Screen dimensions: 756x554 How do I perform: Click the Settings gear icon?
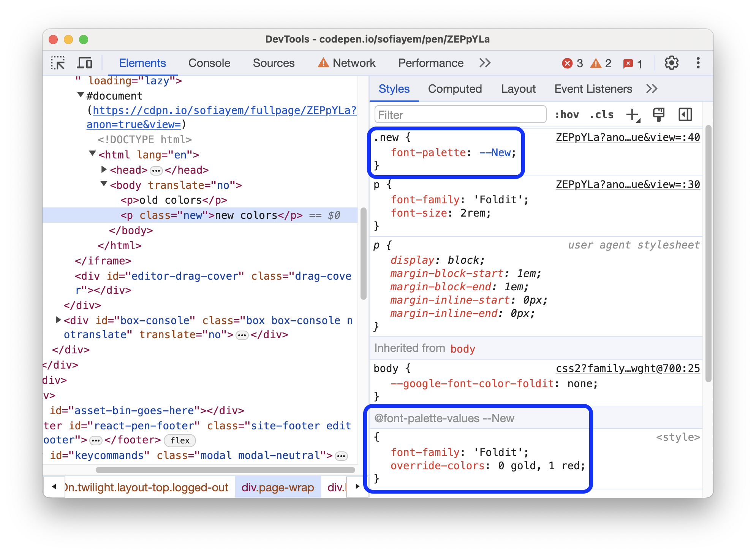coord(671,63)
